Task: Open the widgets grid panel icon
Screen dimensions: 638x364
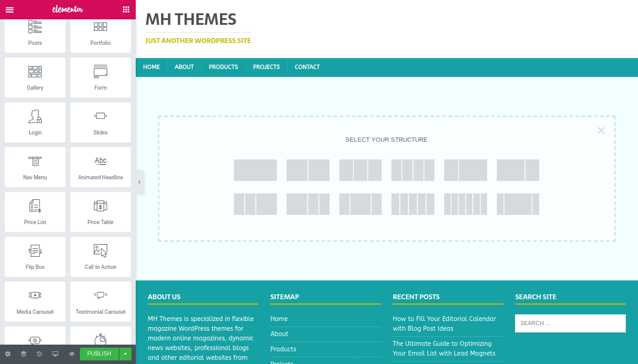Action: pos(126,10)
